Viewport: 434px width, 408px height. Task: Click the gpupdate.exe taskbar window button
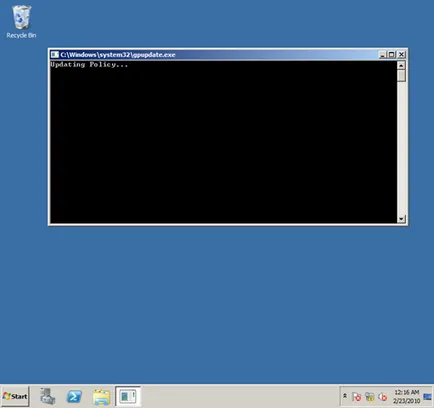pyautogui.click(x=128, y=396)
